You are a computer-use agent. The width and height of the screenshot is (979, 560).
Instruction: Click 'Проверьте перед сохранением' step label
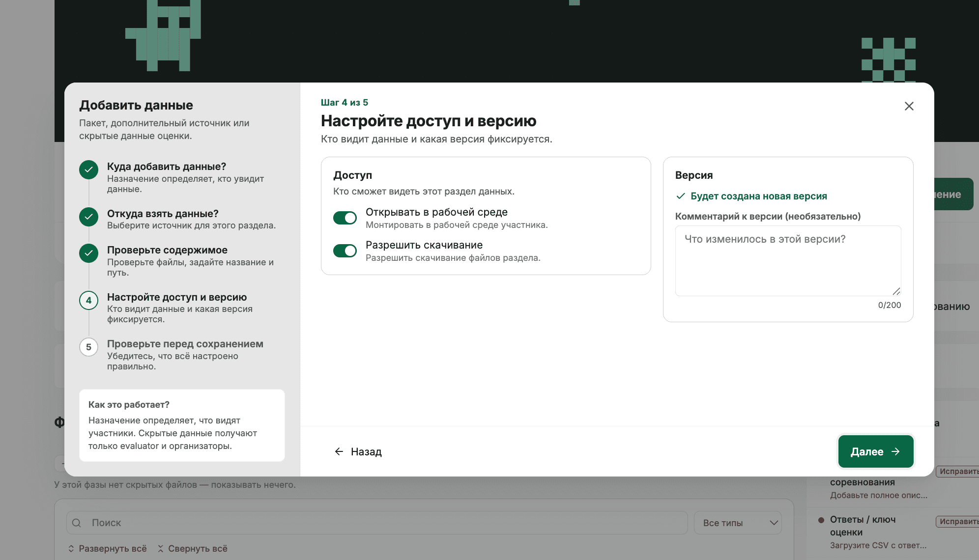185,344
